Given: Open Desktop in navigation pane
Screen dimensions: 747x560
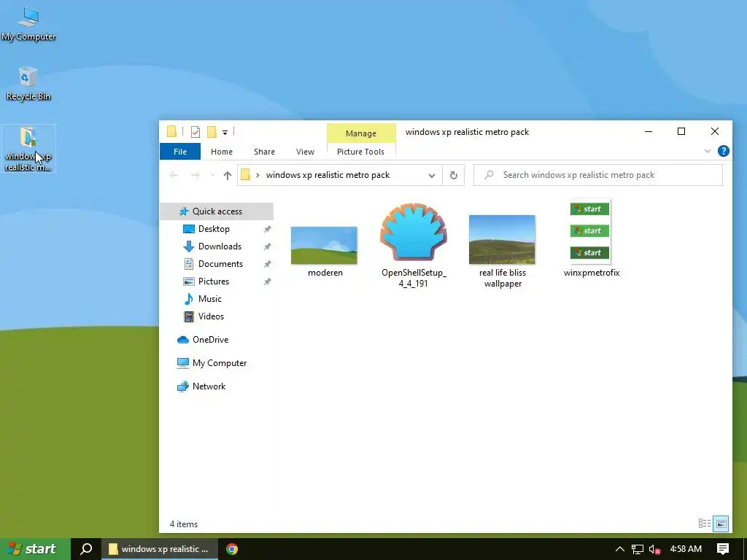Looking at the screenshot, I should click(214, 229).
